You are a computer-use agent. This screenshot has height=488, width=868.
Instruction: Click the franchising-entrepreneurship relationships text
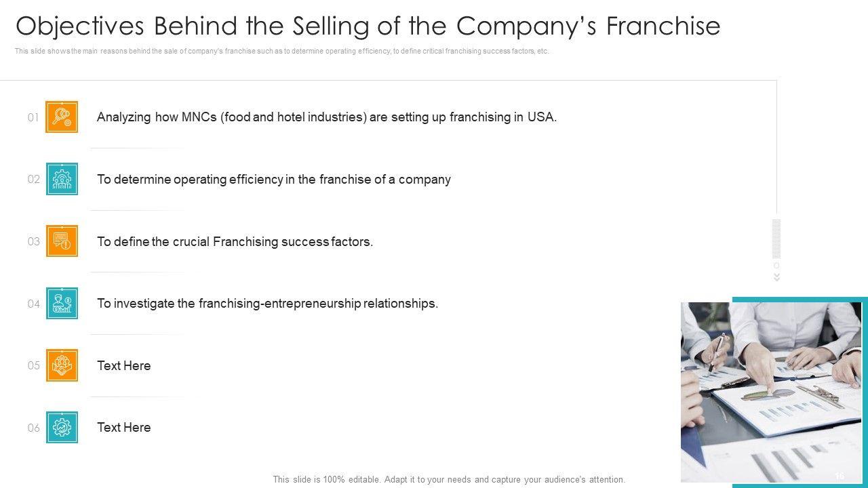(x=267, y=304)
